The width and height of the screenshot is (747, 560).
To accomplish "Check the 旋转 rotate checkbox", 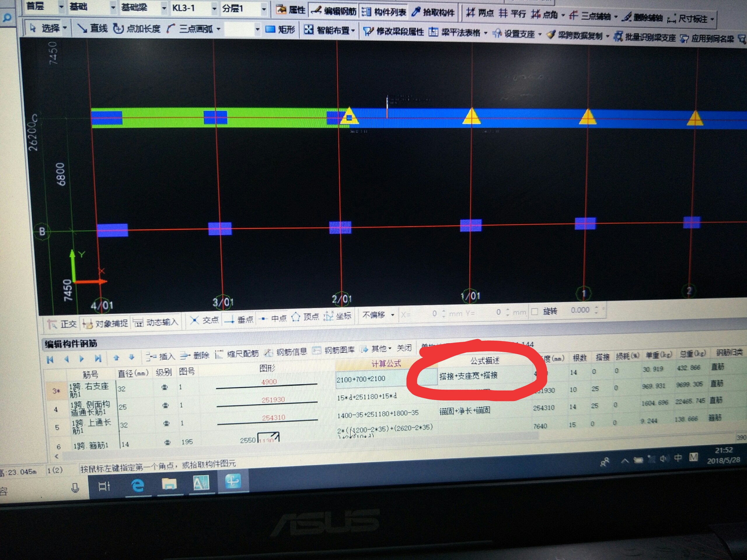I will pyautogui.click(x=535, y=311).
